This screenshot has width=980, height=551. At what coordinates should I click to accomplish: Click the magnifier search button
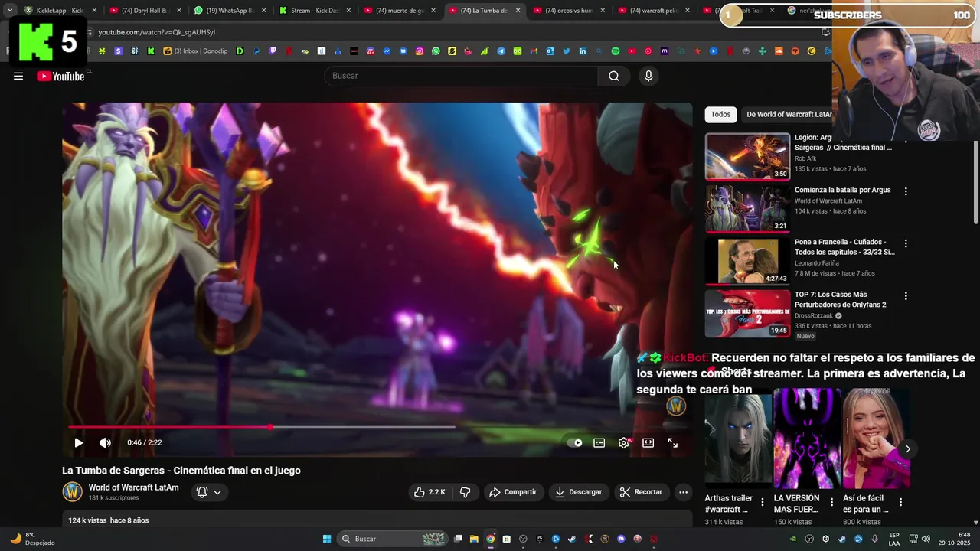pyautogui.click(x=614, y=76)
